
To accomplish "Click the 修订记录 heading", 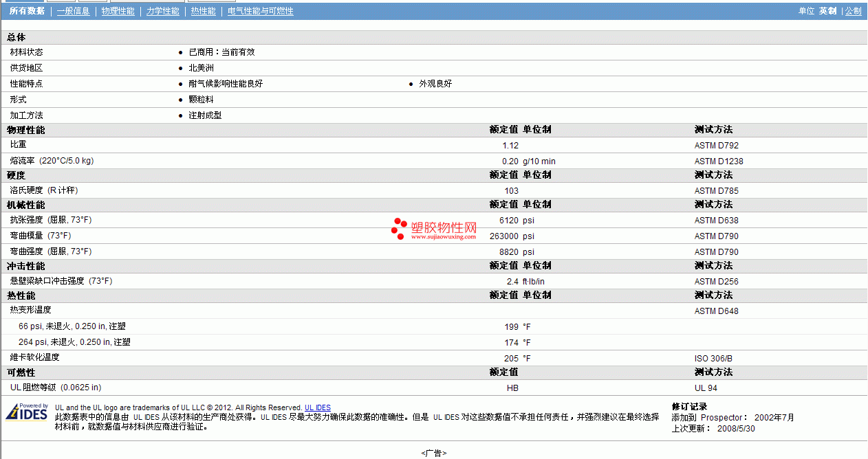I will (689, 407).
